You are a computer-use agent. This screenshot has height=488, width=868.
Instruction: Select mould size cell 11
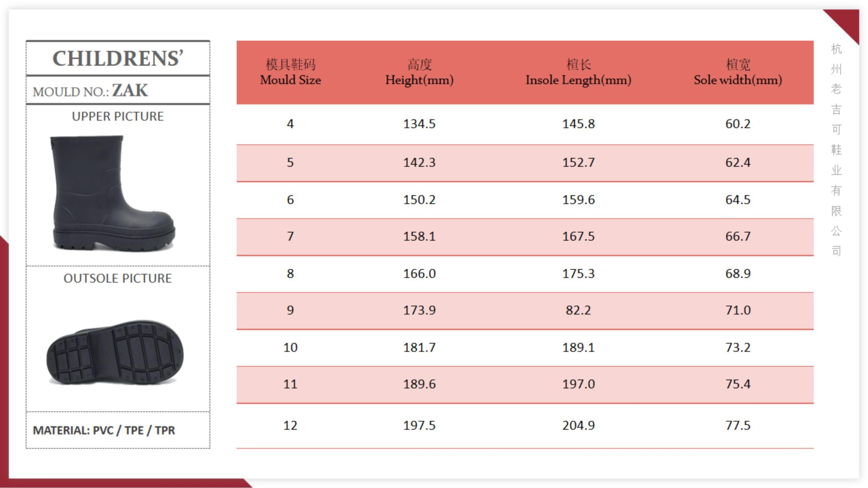click(290, 384)
